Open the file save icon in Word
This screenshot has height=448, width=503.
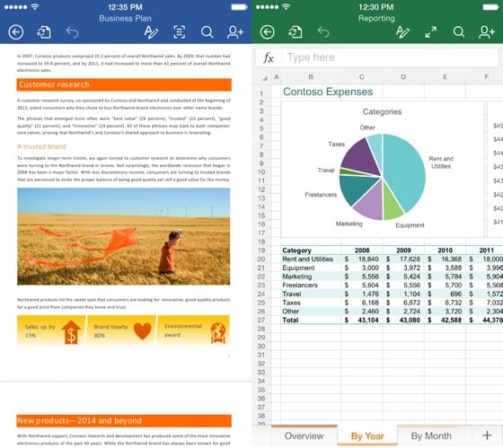pyautogui.click(x=44, y=32)
